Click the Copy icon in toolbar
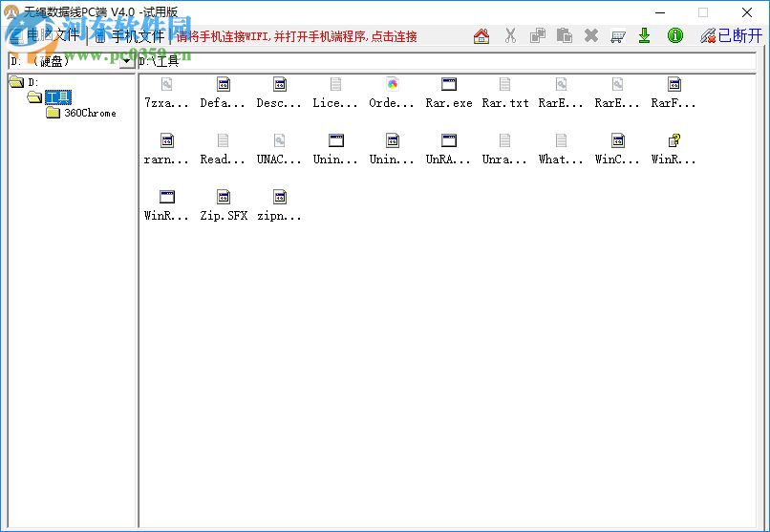 pyautogui.click(x=538, y=36)
